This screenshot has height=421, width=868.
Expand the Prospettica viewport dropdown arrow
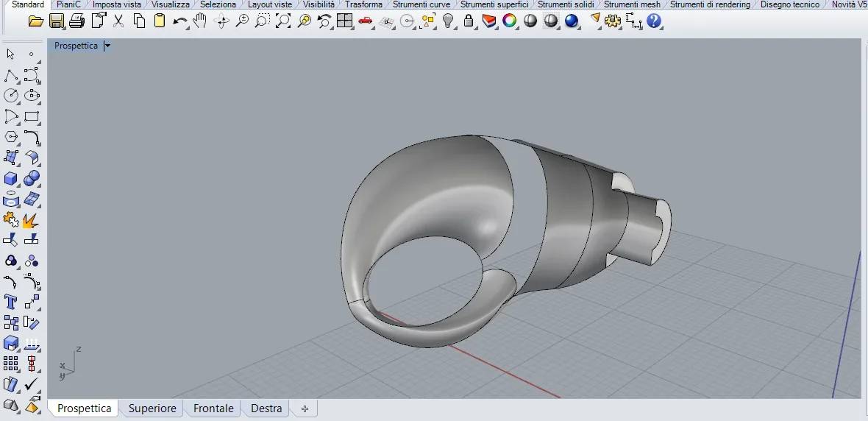(x=107, y=46)
